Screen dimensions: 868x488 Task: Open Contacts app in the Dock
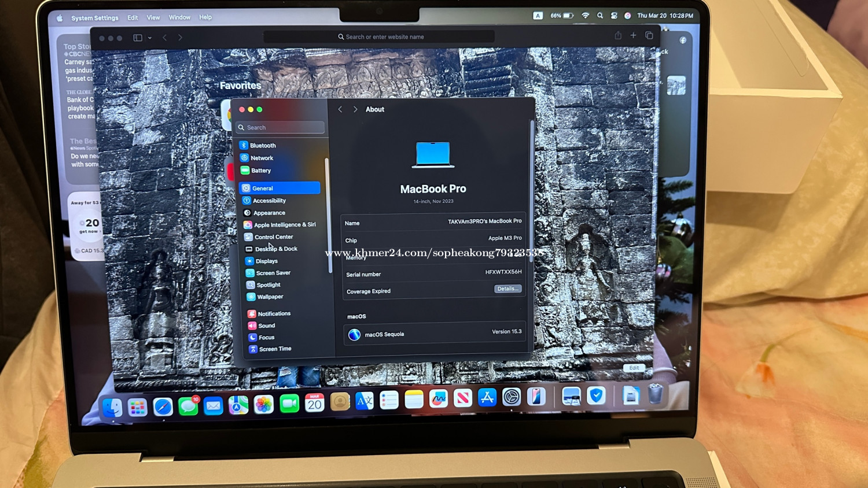[340, 402]
